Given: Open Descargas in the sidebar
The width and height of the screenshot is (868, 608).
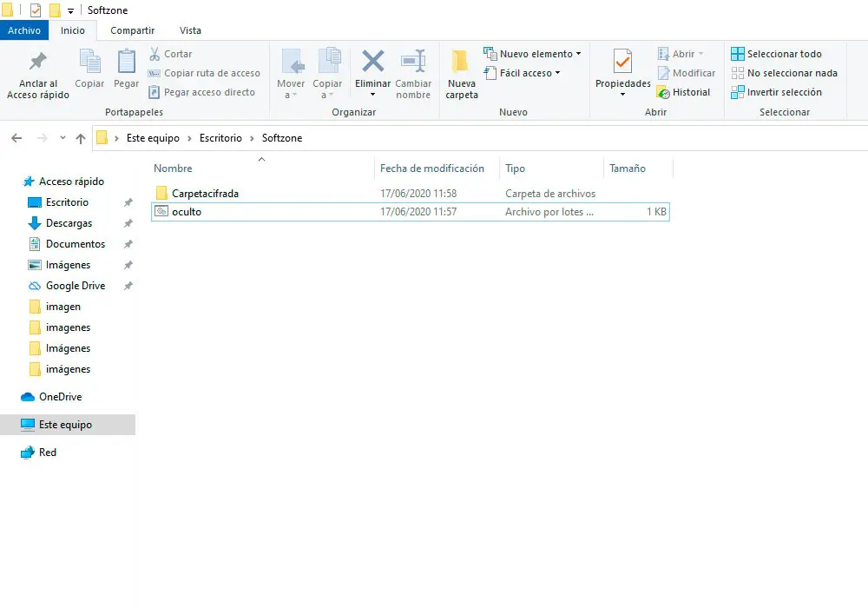Looking at the screenshot, I should click(69, 223).
